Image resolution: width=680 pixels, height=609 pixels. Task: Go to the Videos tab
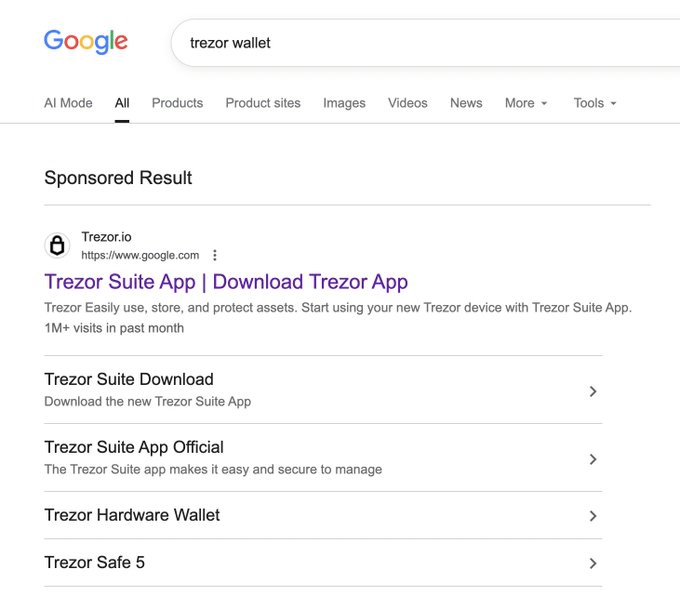pyautogui.click(x=408, y=103)
